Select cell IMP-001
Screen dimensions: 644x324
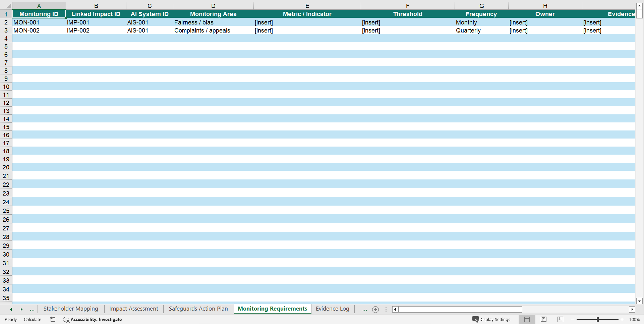click(x=96, y=22)
